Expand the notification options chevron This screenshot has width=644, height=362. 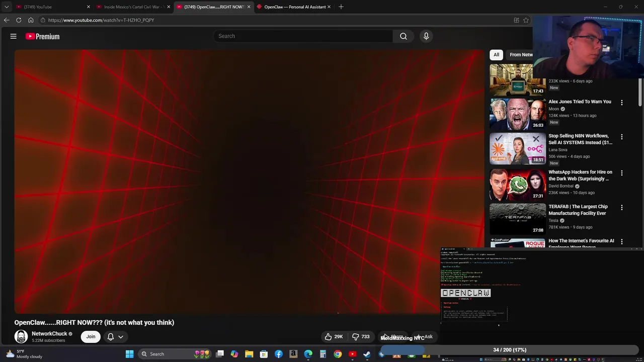pos(121,337)
